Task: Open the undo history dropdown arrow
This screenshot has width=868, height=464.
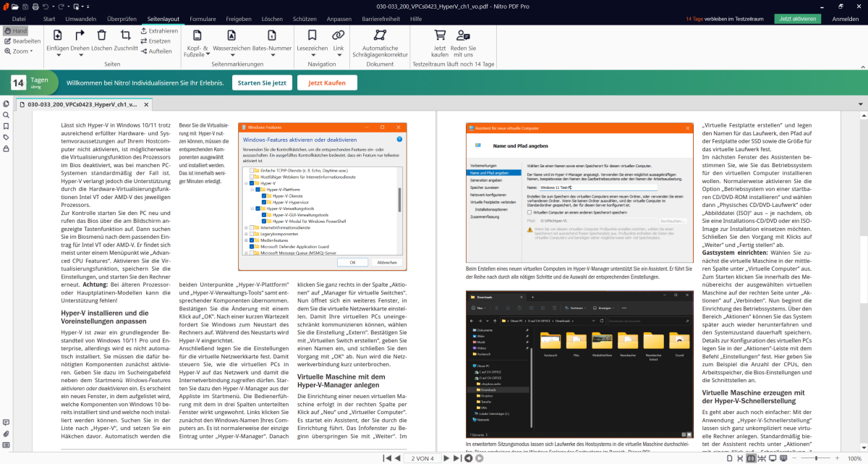Action: [54, 7]
